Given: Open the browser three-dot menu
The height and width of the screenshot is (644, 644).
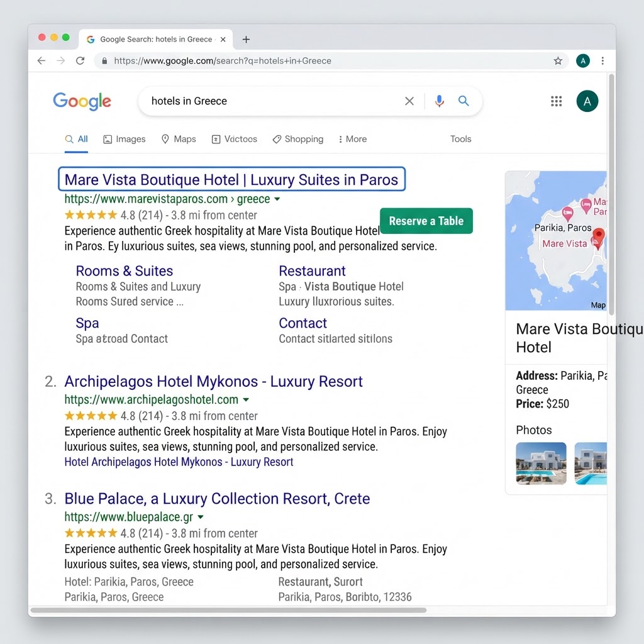Looking at the screenshot, I should point(602,61).
